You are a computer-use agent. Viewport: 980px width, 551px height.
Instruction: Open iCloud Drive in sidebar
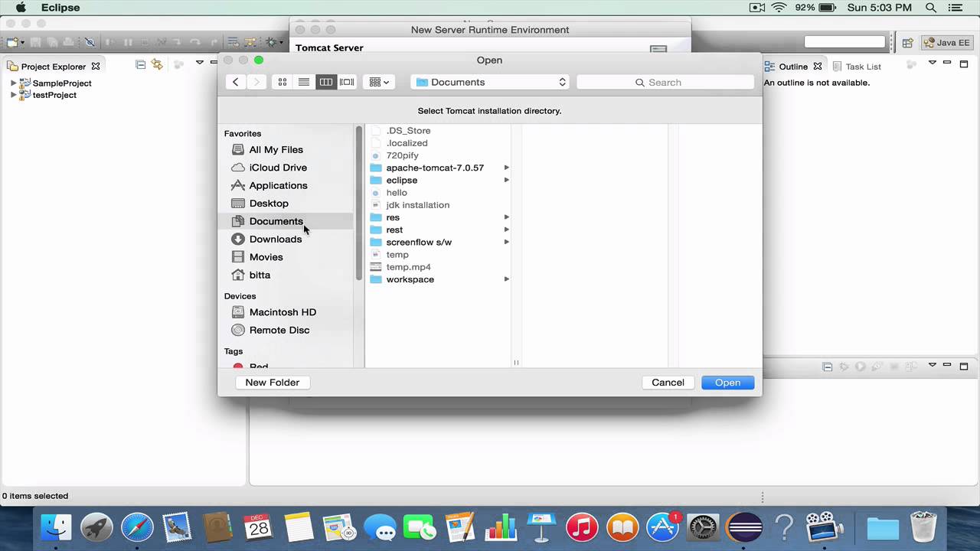click(x=278, y=168)
